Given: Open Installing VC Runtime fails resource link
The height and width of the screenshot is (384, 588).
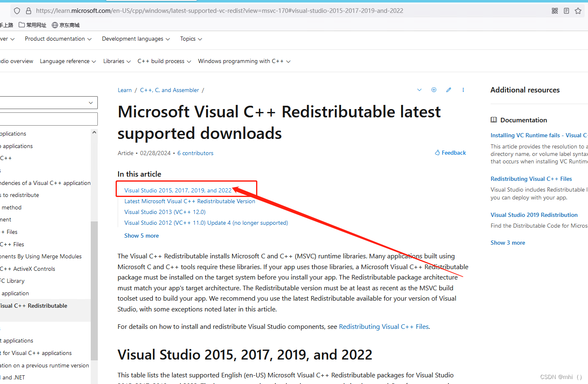Looking at the screenshot, I should (539, 135).
